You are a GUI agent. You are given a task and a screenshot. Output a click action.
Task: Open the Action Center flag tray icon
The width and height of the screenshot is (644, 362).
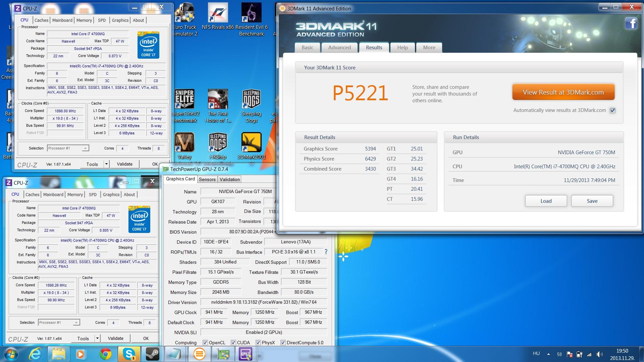click(570, 354)
